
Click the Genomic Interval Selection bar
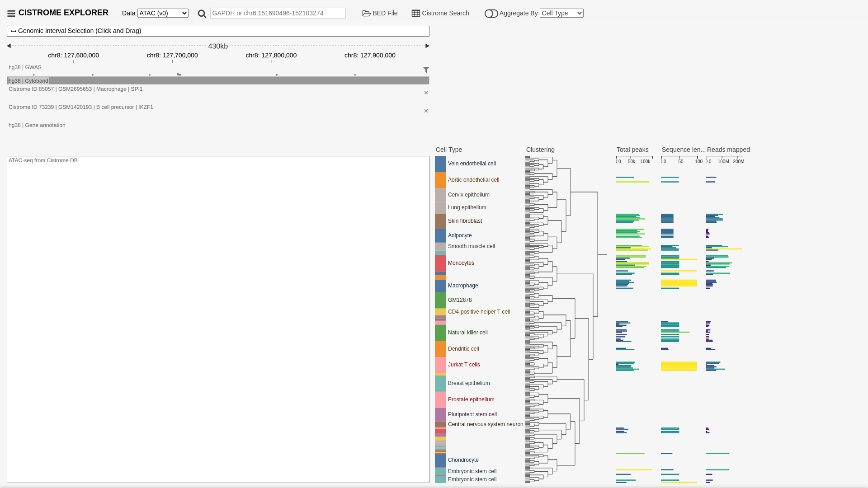(218, 31)
